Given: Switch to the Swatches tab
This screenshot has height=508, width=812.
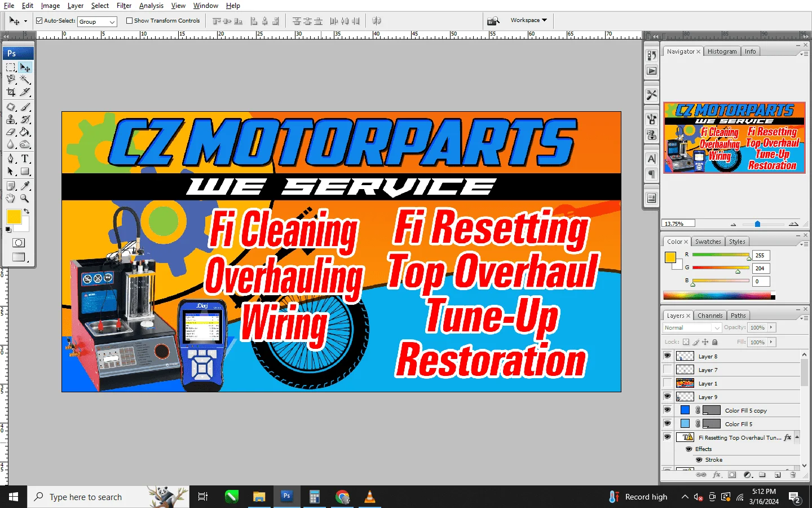Looking at the screenshot, I should (708, 242).
